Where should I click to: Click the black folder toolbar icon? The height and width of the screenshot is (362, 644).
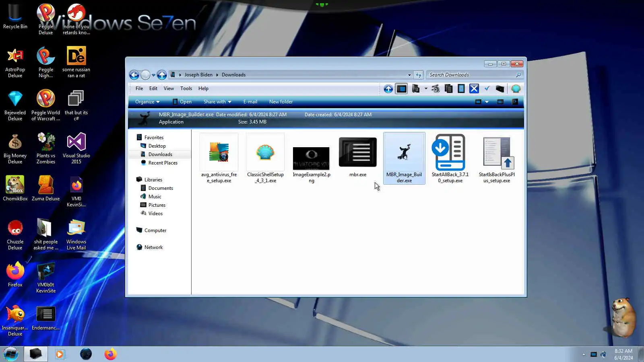point(500,89)
